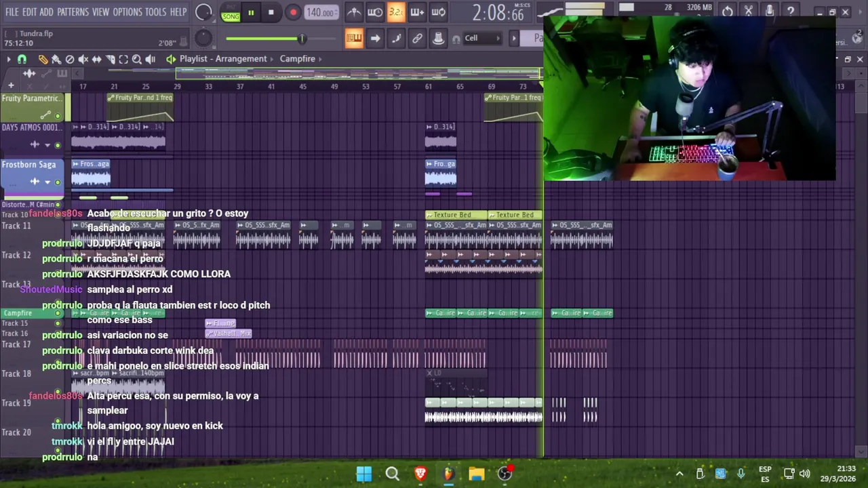Open the HELP menu

coord(178,12)
